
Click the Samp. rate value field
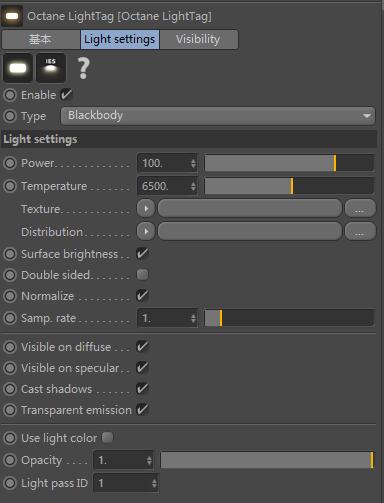pyautogui.click(x=167, y=318)
